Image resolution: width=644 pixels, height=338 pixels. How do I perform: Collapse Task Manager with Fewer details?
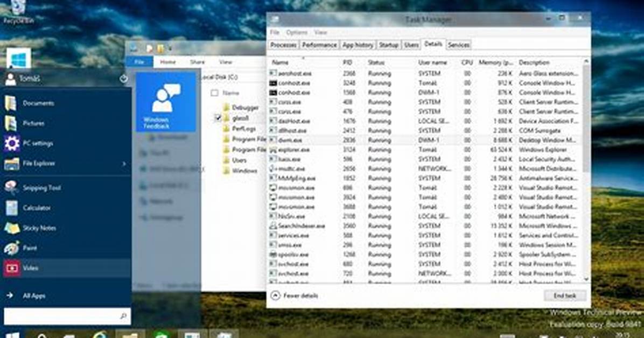tap(295, 295)
